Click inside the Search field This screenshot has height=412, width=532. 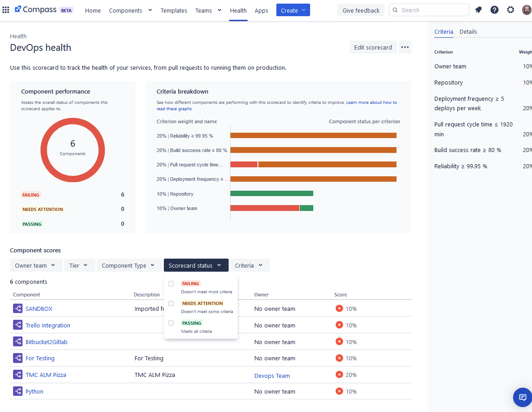point(429,9)
